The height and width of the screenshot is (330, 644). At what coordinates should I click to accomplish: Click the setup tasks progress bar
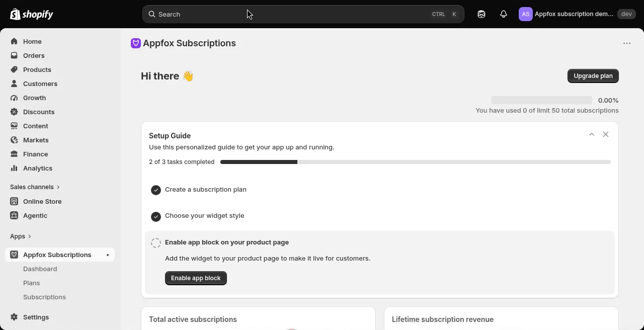pos(416,162)
